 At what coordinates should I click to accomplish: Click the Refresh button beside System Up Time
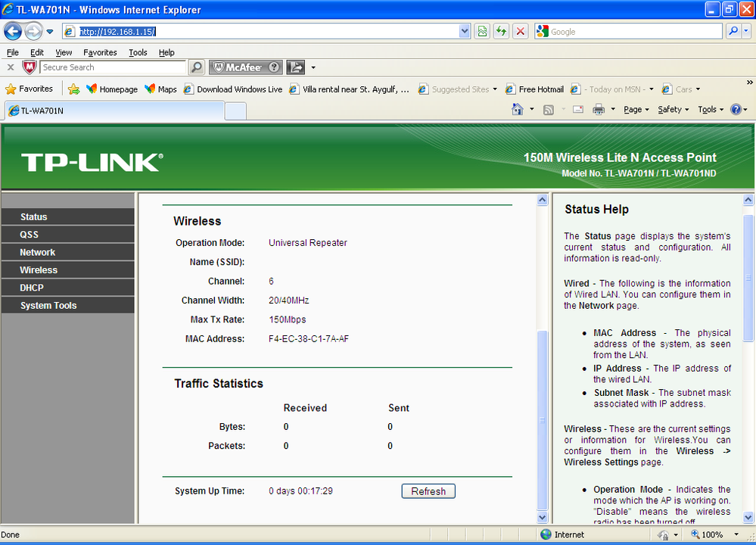click(x=428, y=491)
